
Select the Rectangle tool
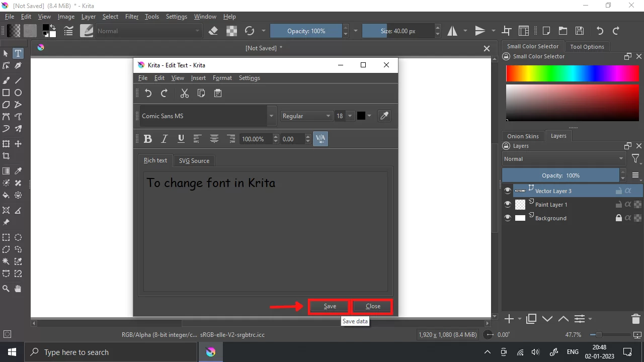(x=6, y=93)
